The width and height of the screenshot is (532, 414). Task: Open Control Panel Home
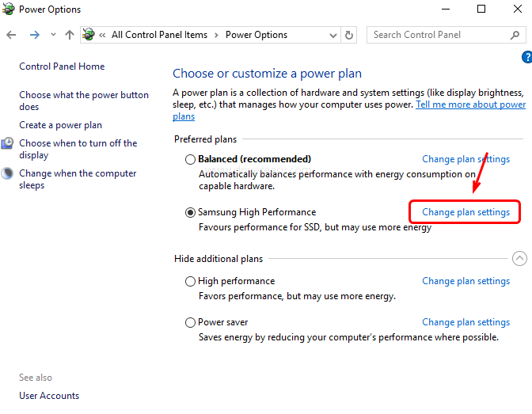62,66
